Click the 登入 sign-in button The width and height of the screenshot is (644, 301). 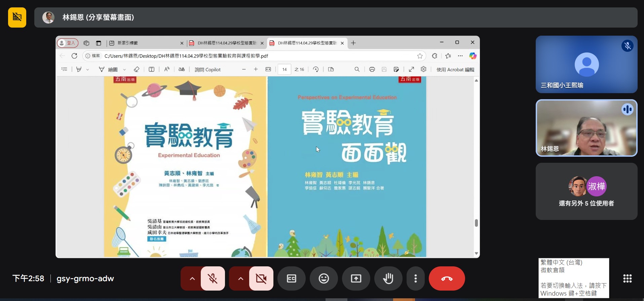coord(68,43)
